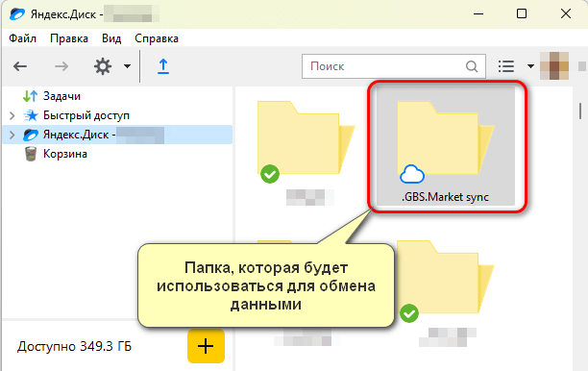Maximize the Яндекс.Диск window
Image resolution: width=588 pixels, height=371 pixels.
[522, 14]
